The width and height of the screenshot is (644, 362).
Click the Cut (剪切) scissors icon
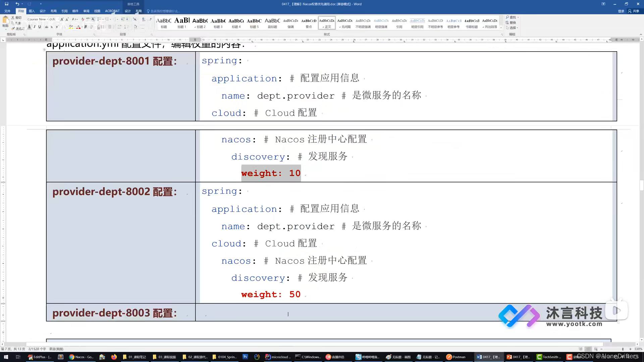13,17
